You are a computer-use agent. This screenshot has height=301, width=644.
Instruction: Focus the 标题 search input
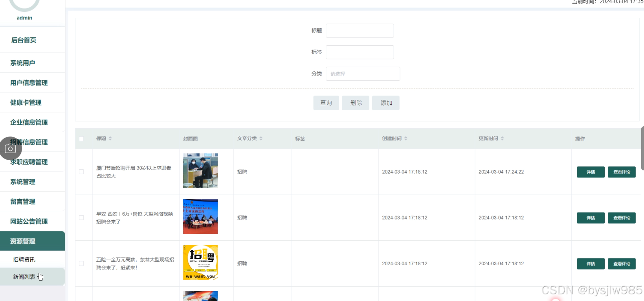(360, 31)
